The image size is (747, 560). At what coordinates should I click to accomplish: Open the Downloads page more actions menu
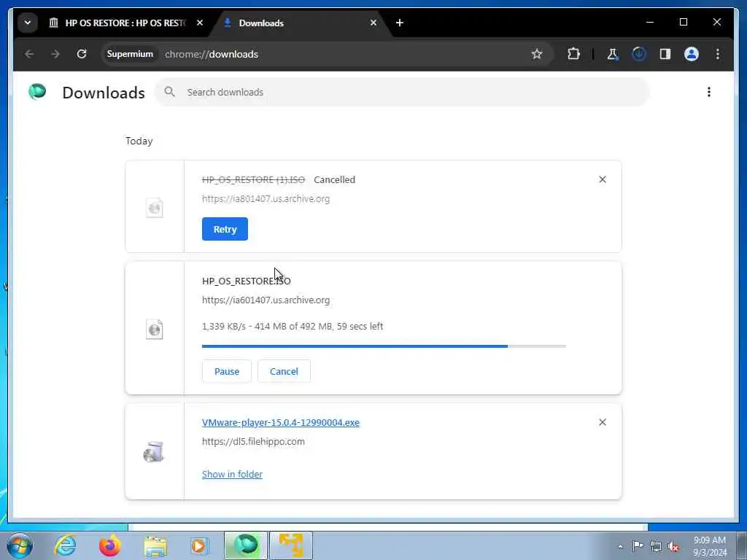pos(709,92)
